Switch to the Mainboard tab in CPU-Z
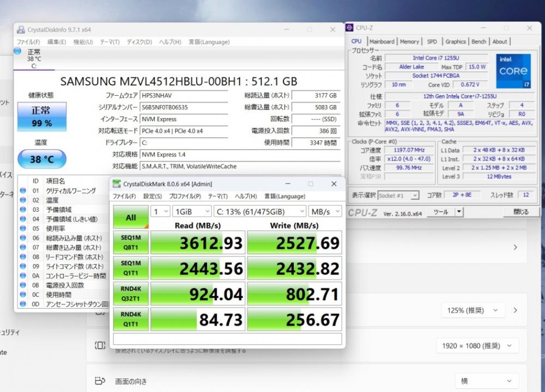 (x=381, y=41)
